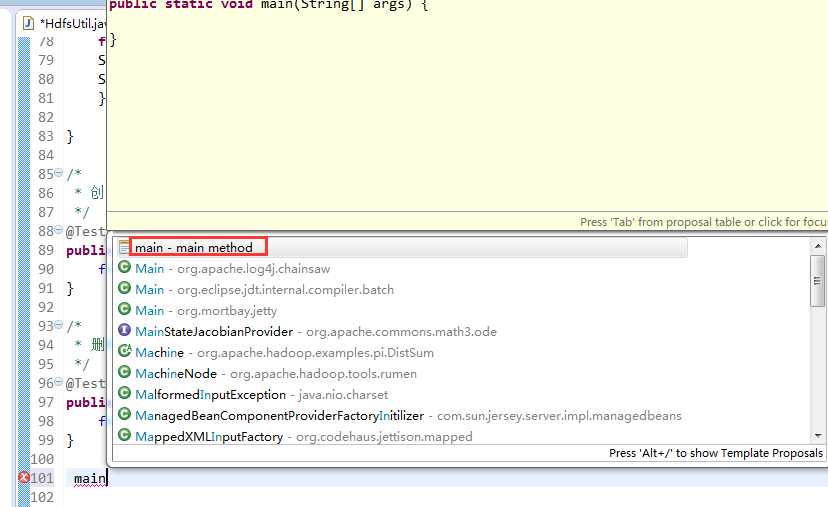Viewport: 828px width, 507px height.
Task: Choose Main from org.mortbay.jetty
Action: (206, 311)
